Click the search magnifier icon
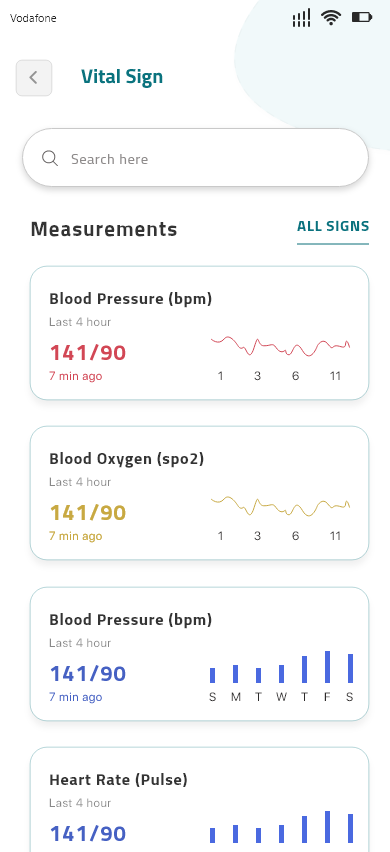 coord(50,159)
